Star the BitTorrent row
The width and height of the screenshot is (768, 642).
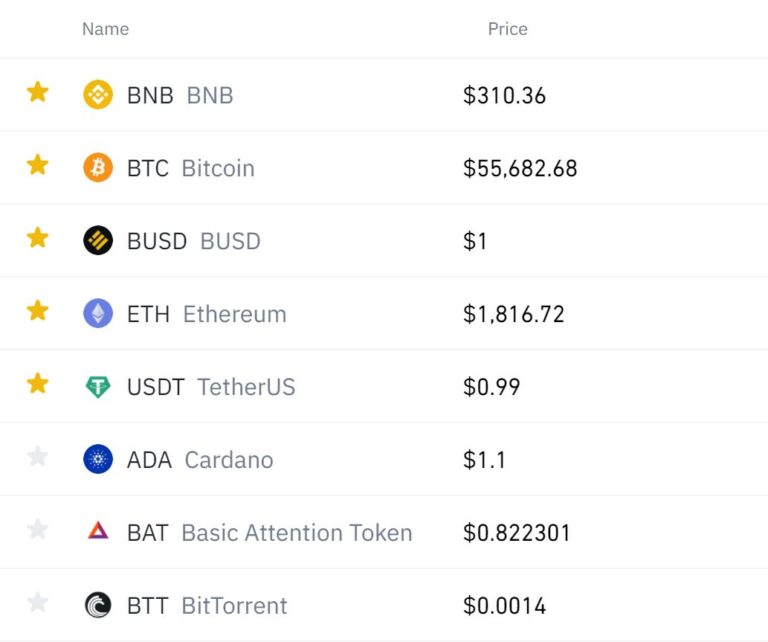(x=38, y=602)
